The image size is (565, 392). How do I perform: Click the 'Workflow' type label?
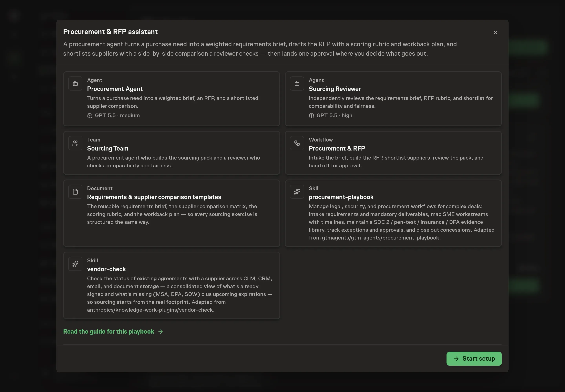coord(321,140)
